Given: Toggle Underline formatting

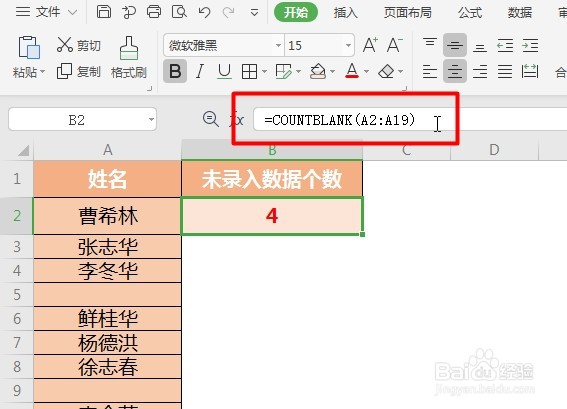Looking at the screenshot, I should pyautogui.click(x=224, y=71).
